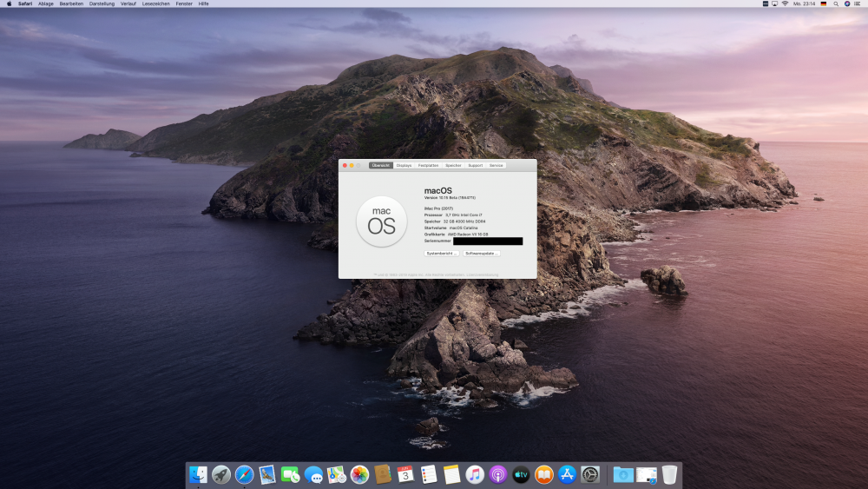The width and height of the screenshot is (868, 489).
Task: Open Notification Center list icon
Action: (x=858, y=3)
